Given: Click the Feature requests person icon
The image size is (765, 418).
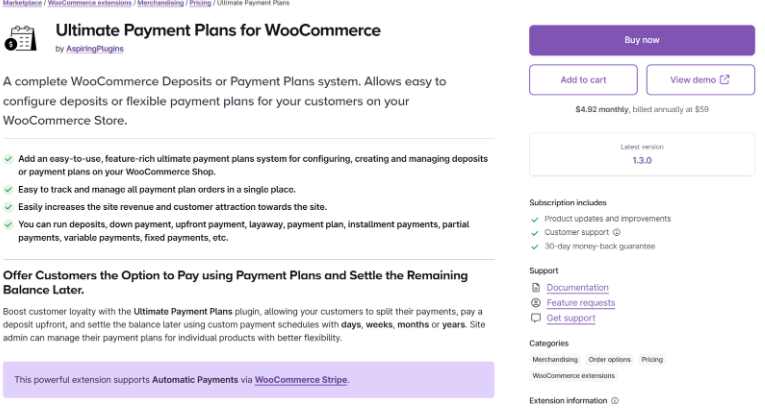Looking at the screenshot, I should [x=536, y=303].
